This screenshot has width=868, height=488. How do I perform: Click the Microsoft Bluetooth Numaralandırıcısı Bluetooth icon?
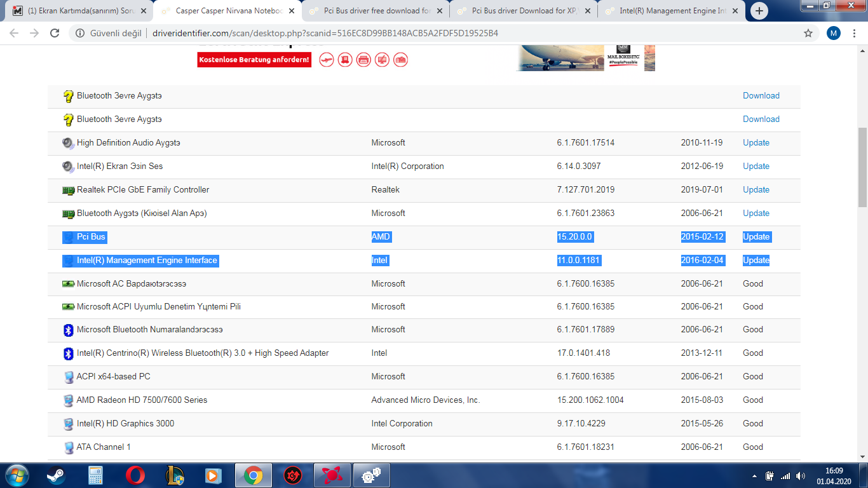tap(69, 330)
